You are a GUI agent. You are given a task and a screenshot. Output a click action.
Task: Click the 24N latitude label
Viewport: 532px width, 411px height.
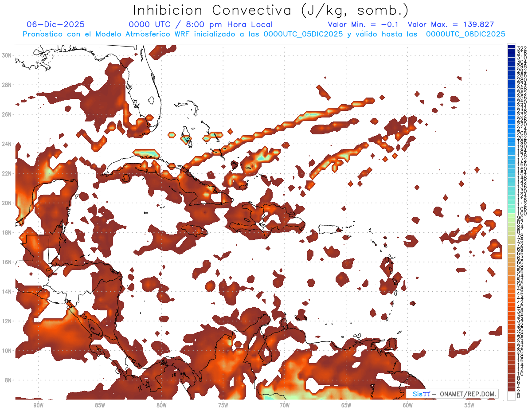(8, 144)
